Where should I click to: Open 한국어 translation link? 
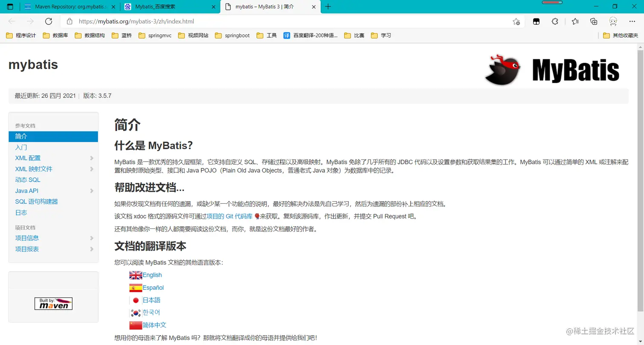tap(151, 312)
